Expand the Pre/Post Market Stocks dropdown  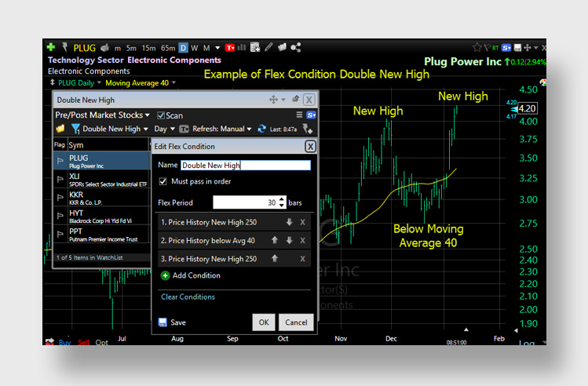pos(102,115)
